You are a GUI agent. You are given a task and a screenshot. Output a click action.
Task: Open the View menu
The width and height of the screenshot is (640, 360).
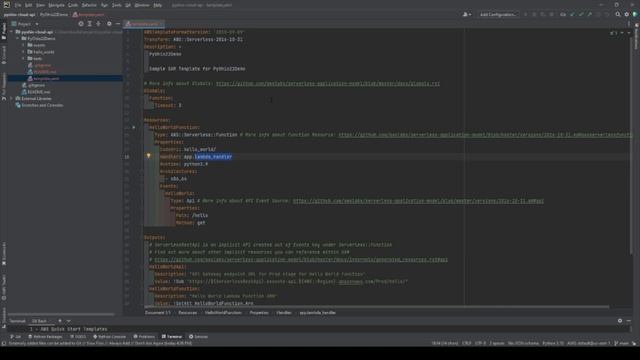40,5
